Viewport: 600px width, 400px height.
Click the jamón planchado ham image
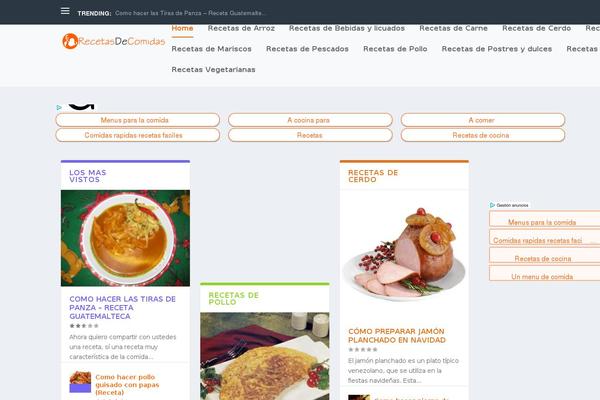[404, 255]
